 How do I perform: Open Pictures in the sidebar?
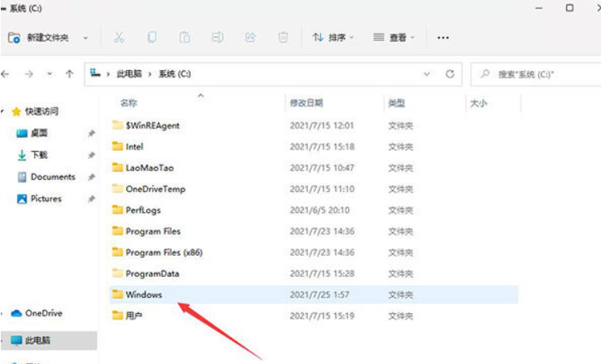46,199
